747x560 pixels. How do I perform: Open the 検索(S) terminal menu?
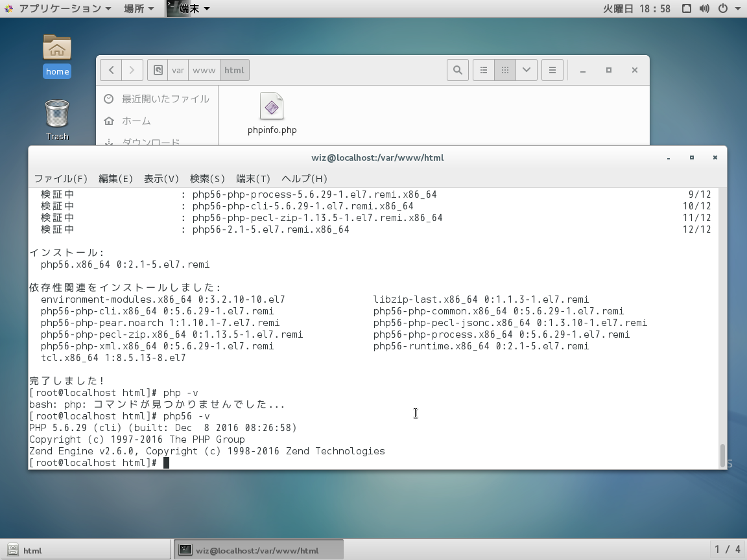click(207, 179)
